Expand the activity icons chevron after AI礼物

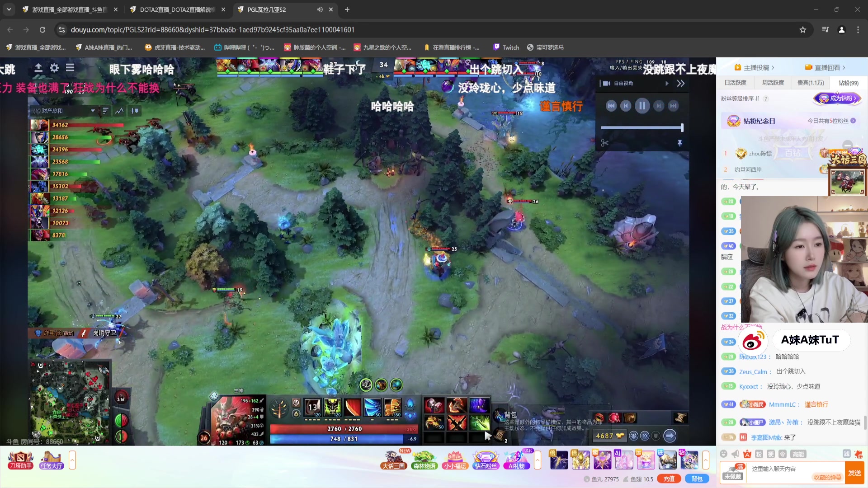(x=538, y=460)
